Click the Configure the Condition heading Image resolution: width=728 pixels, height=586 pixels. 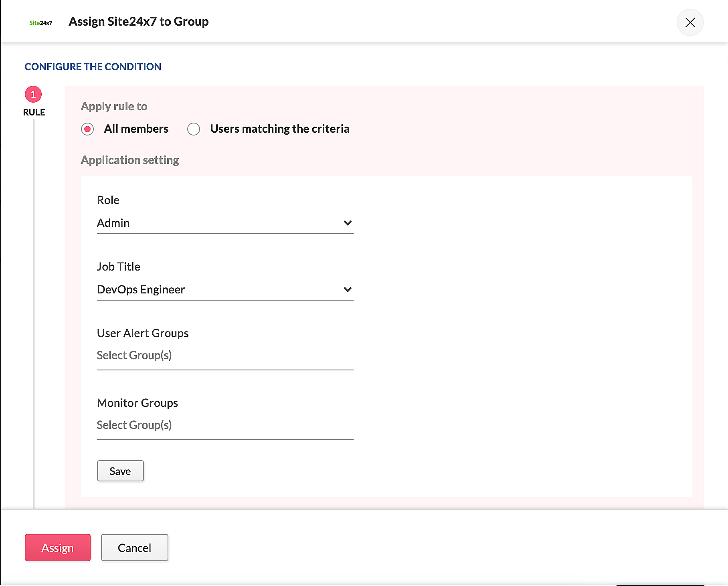[93, 67]
